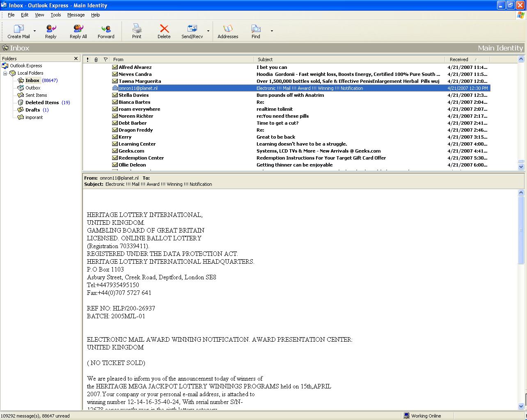527x420 pixels.
Task: Click the envelope icon for omron11@planet.nl
Action: [x=115, y=88]
